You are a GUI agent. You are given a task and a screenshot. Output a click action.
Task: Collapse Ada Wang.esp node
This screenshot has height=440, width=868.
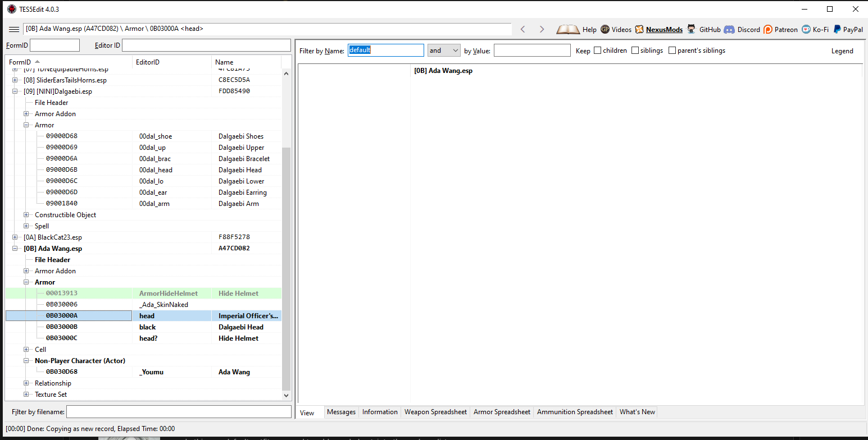(15, 249)
